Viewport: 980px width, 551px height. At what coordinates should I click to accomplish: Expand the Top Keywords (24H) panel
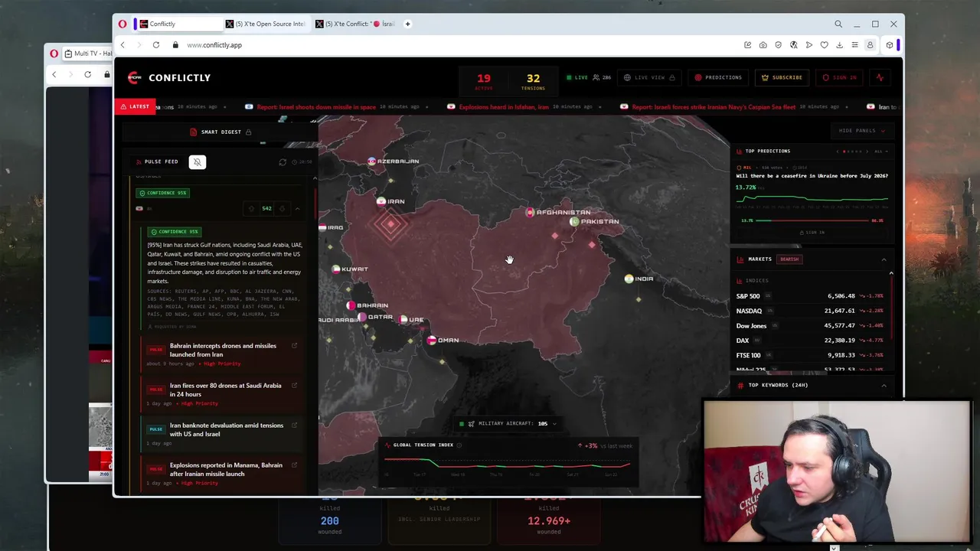click(884, 385)
